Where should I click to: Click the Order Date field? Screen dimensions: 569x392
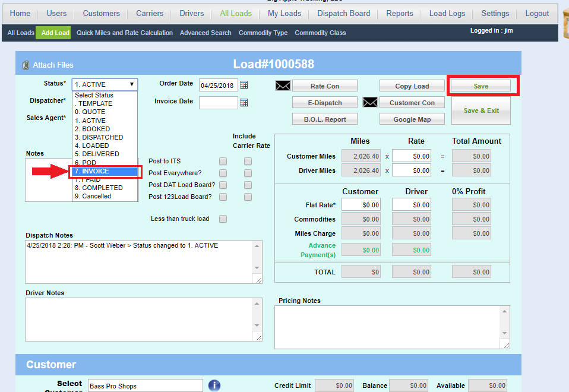coord(219,86)
